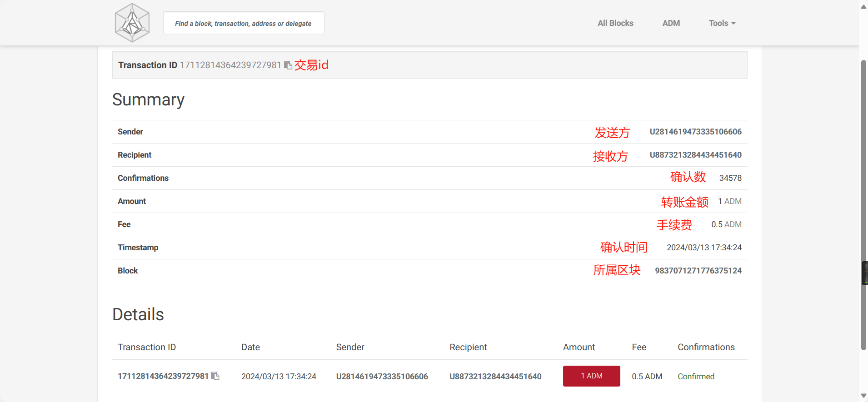The width and height of the screenshot is (868, 402).
Task: Expand the Tools dropdown menu
Action: [x=722, y=23]
